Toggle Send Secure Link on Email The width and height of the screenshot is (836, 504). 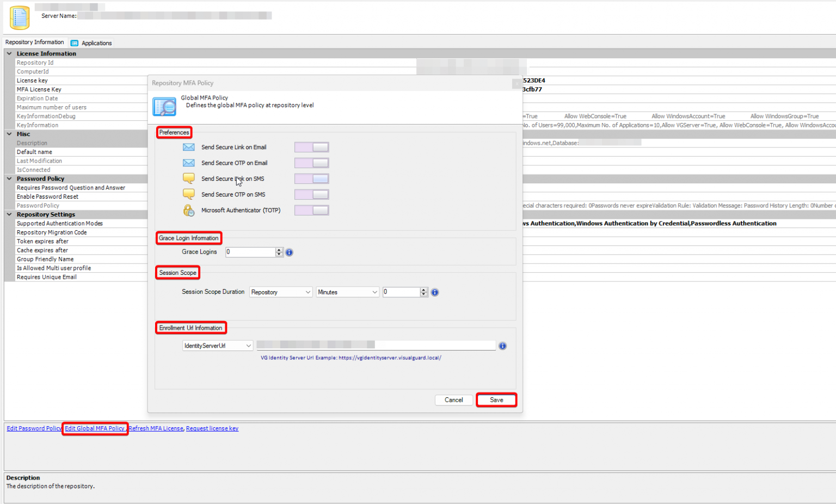tap(311, 147)
